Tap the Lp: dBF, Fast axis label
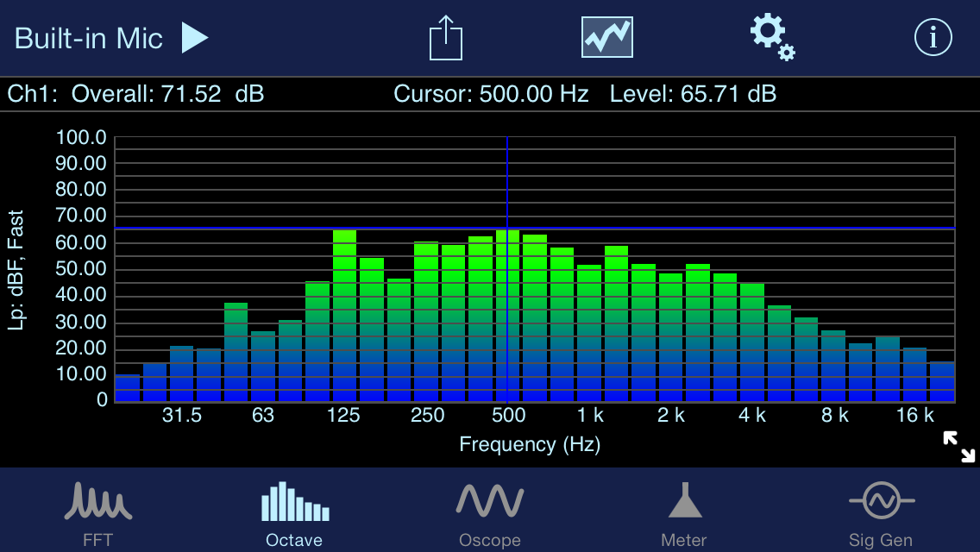This screenshot has height=552, width=980. [16, 269]
